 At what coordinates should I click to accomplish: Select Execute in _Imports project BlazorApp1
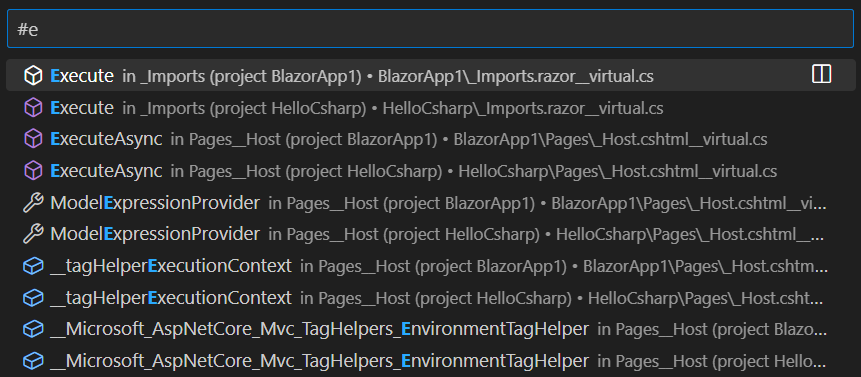click(x=430, y=76)
